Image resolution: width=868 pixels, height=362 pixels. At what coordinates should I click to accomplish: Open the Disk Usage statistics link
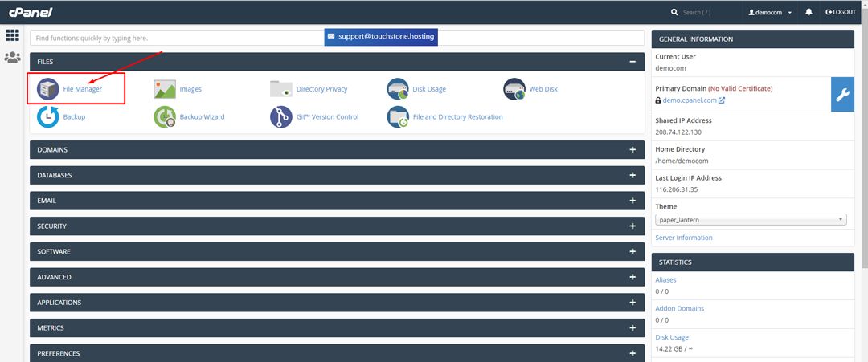coord(672,337)
